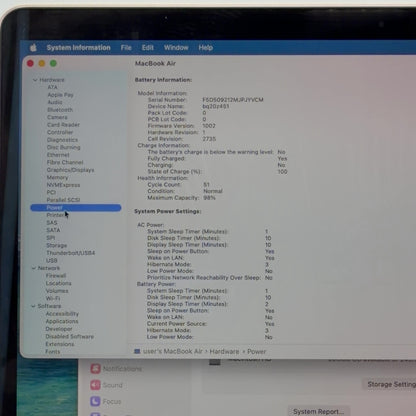This screenshot has height=416, width=416.
Task: Select Wi-Fi under Network
Action: tap(53, 298)
